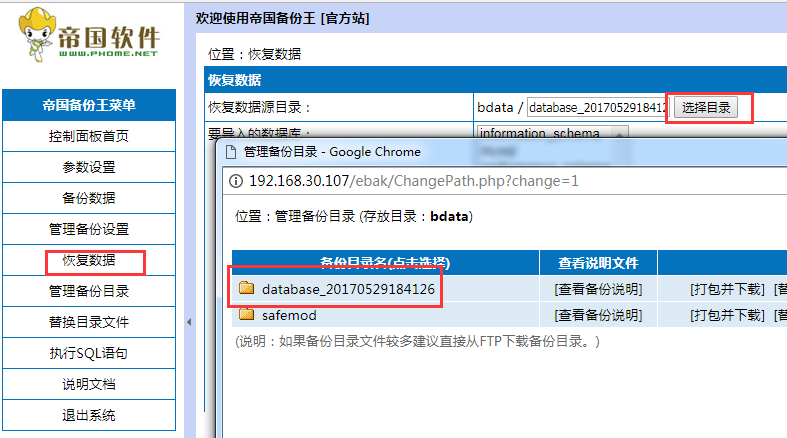Click 退出系统 to log out
The width and height of the screenshot is (787, 438).
pos(89,415)
